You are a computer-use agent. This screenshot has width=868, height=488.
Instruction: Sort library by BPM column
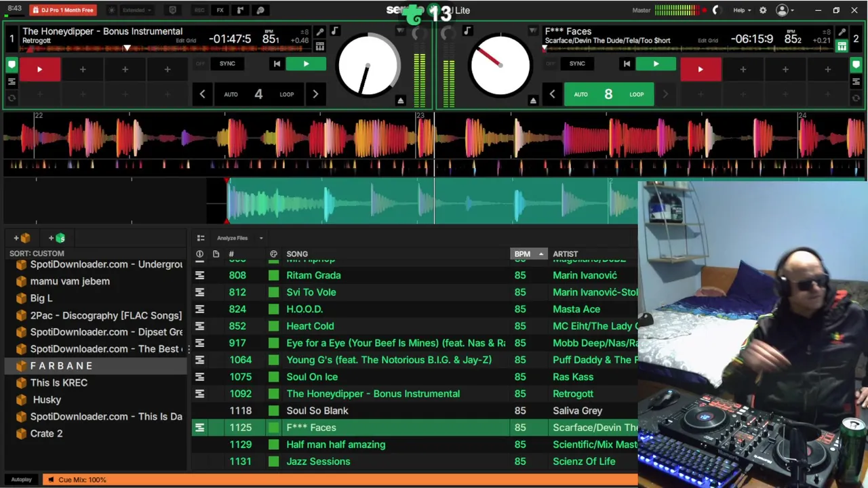point(528,254)
